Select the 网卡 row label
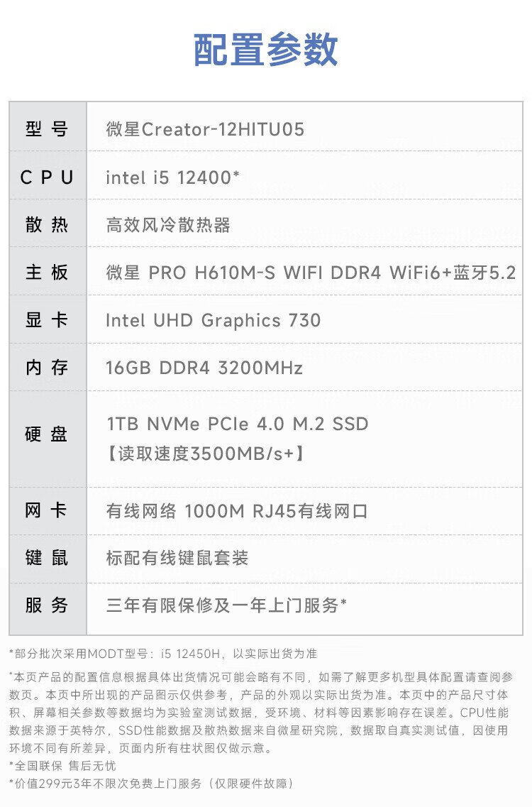This screenshot has width=532, height=807. pyautogui.click(x=47, y=511)
